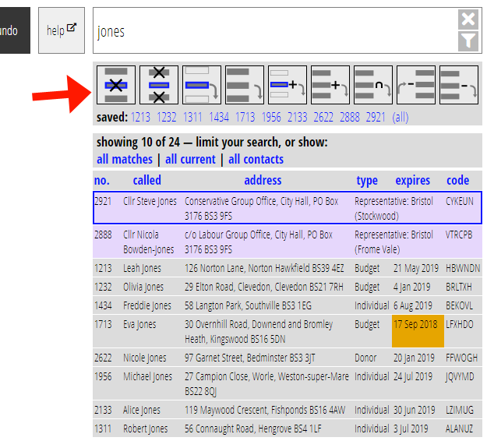Open saved record 1213 link
Screen dimensions: 487x448
click(x=140, y=118)
